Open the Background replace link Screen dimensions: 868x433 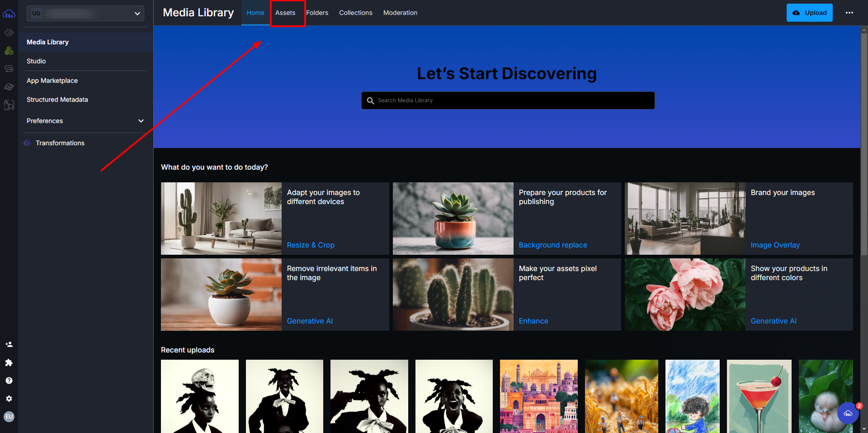click(552, 245)
